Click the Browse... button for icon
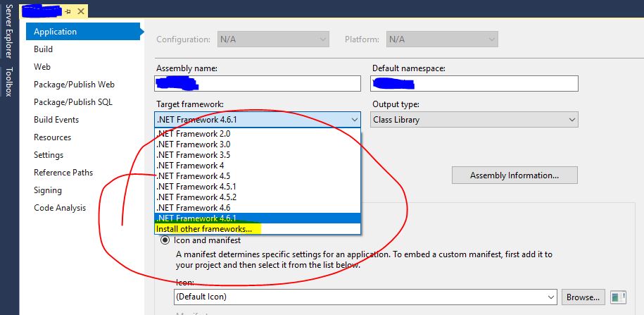The image size is (644, 315). tap(583, 297)
